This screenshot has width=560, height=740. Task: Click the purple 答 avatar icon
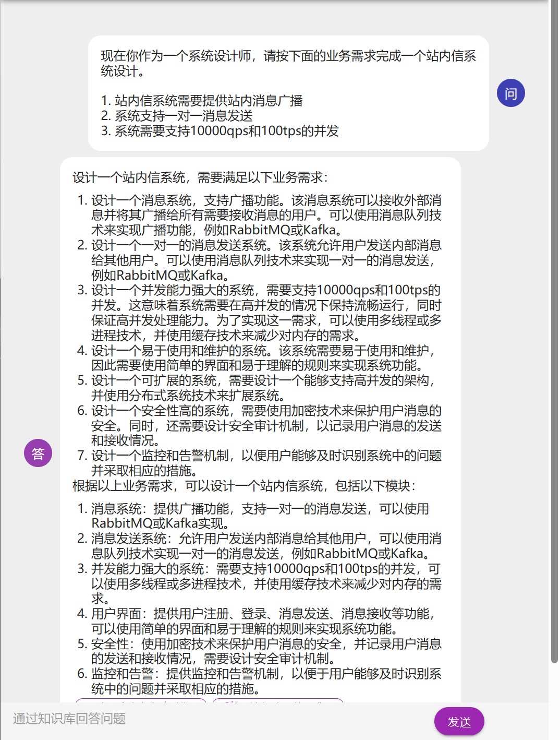click(38, 453)
